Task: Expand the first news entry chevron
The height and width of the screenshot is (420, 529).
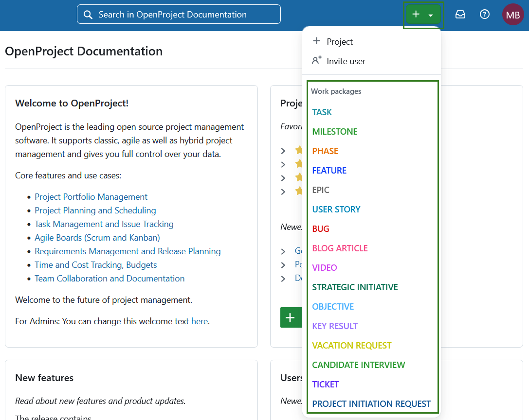Action: click(283, 251)
